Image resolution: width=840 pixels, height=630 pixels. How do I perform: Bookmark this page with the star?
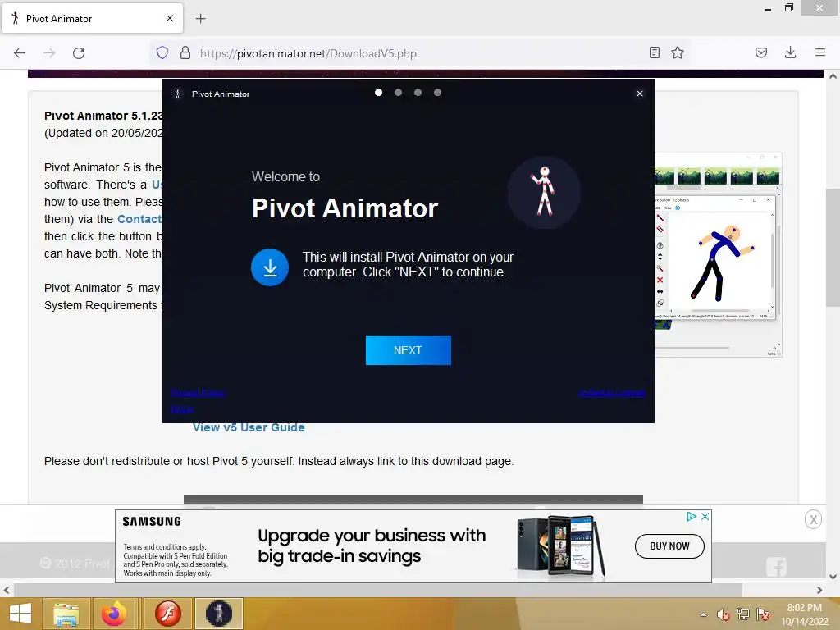point(678,52)
